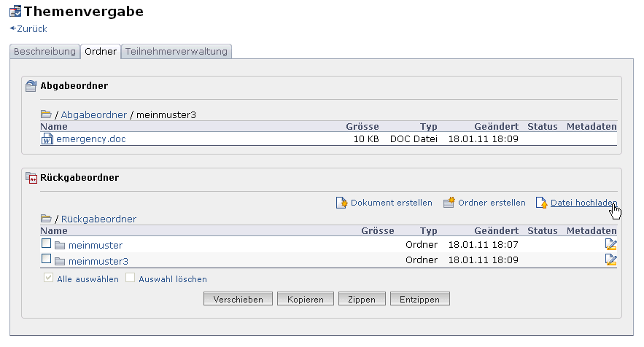Viewport: 644px width, 347px height.
Task: Check the meinmuster folder checkbox
Action: coord(46,244)
